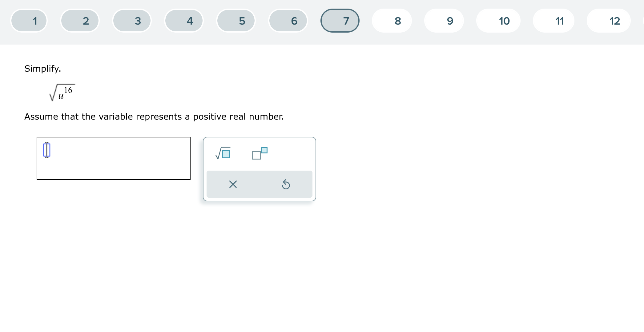Viewport: 644px width, 332px height.
Task: Switch to question 8
Action: pos(397,20)
